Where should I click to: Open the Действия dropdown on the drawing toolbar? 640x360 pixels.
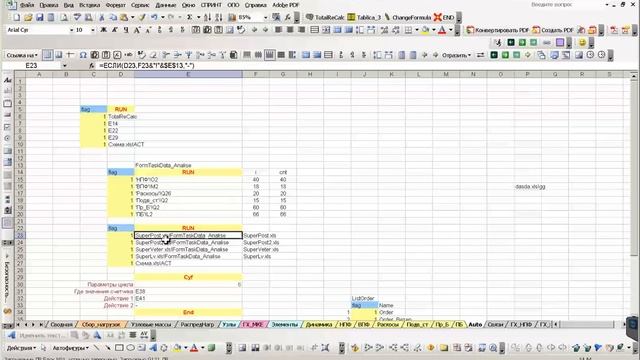(x=20, y=348)
